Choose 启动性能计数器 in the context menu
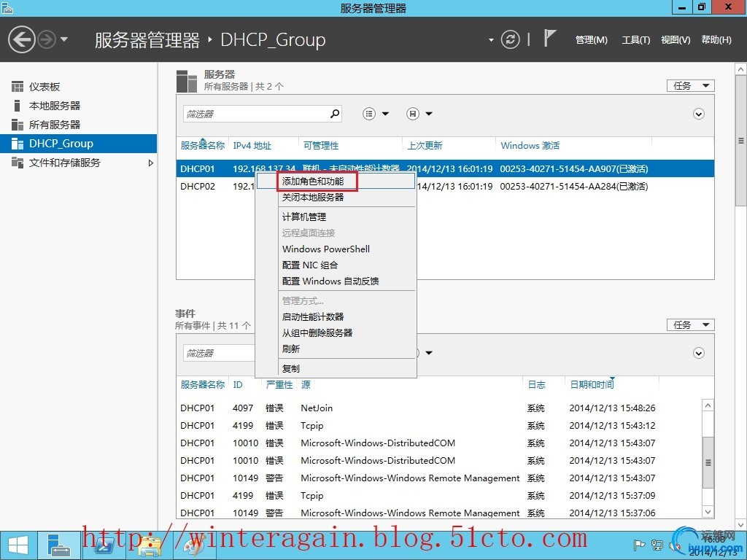This screenshot has width=747, height=560. click(x=336, y=316)
